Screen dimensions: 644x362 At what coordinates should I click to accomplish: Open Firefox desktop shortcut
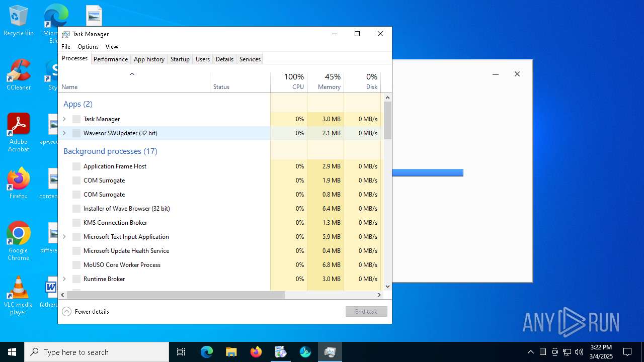pyautogui.click(x=19, y=184)
